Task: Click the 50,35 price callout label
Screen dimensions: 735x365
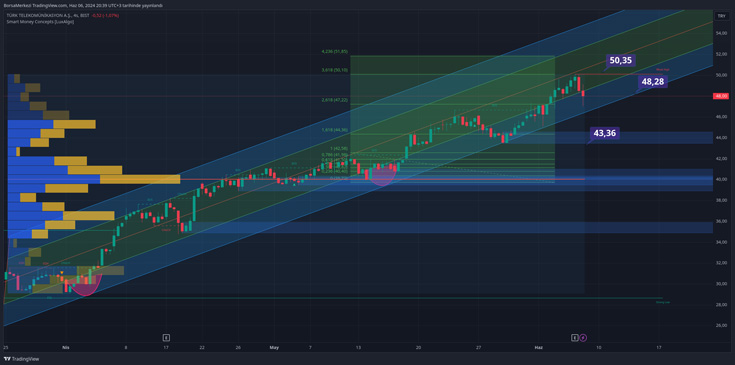Action: click(x=620, y=60)
